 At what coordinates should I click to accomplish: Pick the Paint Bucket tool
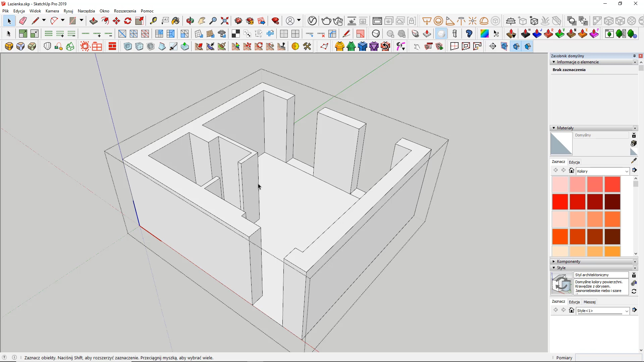tap(175, 21)
